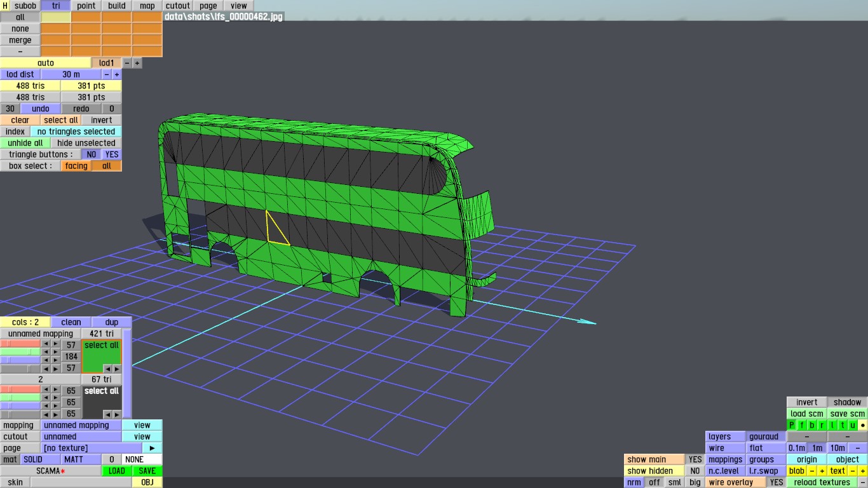The width and height of the screenshot is (868, 488).
Task: Choose big normals display option
Action: click(x=695, y=482)
